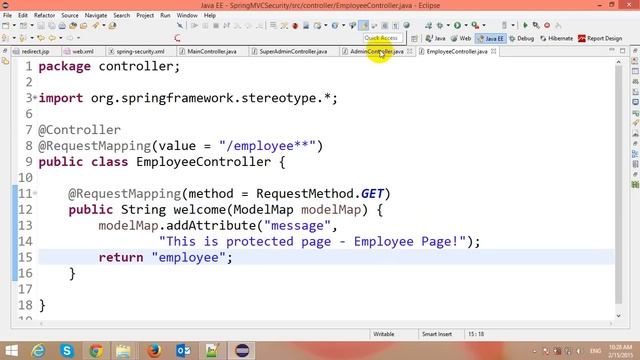The width and height of the screenshot is (640, 360).
Task: Expand the folded imports on line 3
Action: (35, 98)
